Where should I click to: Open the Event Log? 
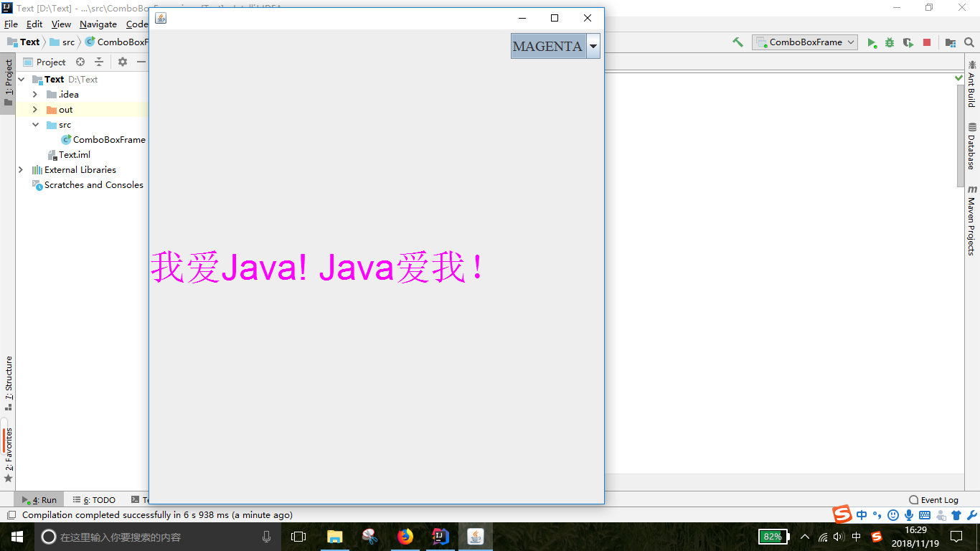point(941,499)
